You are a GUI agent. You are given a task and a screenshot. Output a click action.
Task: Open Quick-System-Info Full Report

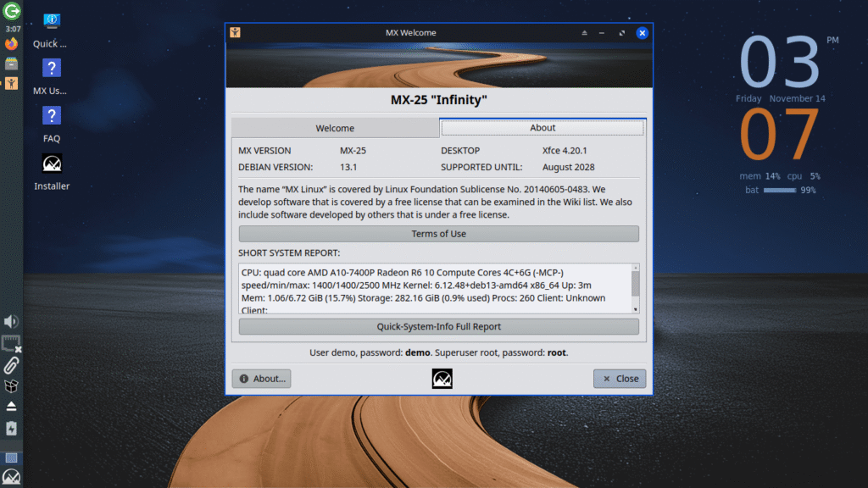point(438,326)
